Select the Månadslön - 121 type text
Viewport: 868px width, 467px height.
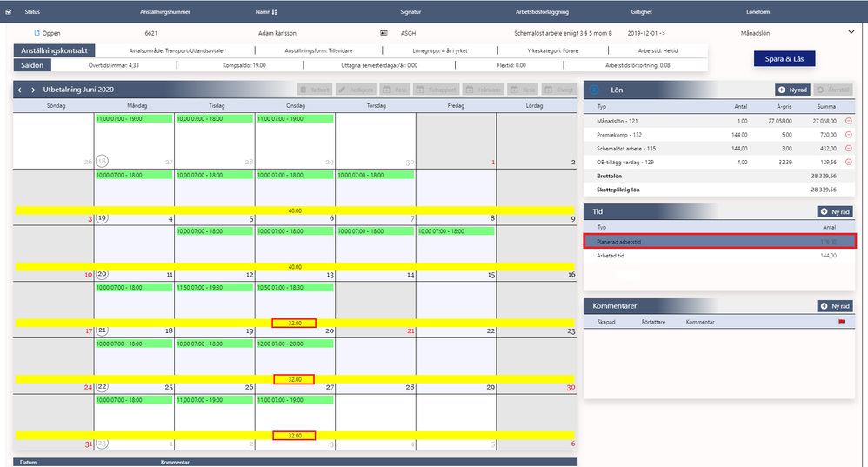pos(617,121)
